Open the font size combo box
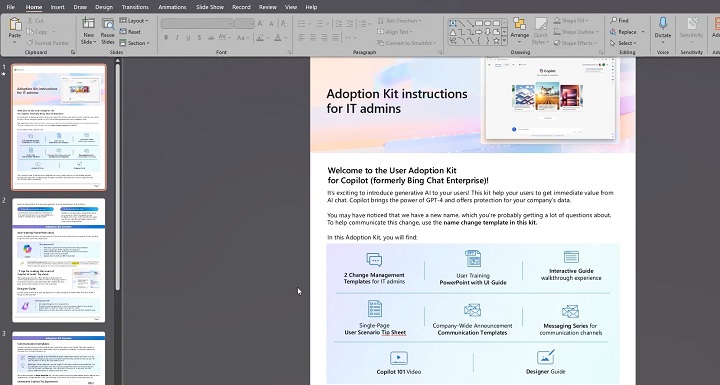The width and height of the screenshot is (720, 385). point(244,23)
